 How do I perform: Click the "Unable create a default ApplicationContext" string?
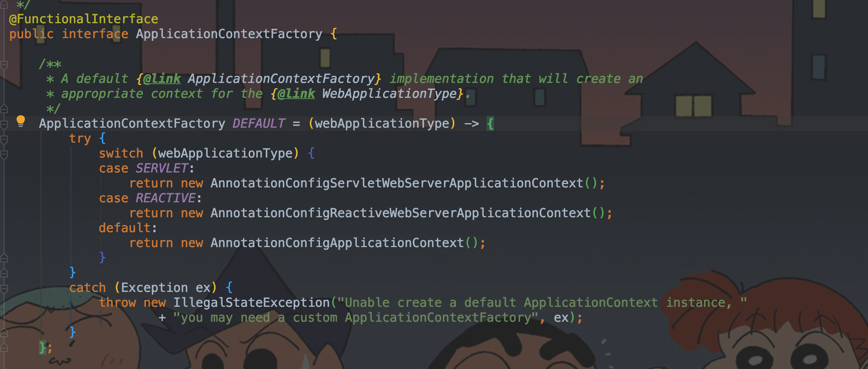pos(542,303)
